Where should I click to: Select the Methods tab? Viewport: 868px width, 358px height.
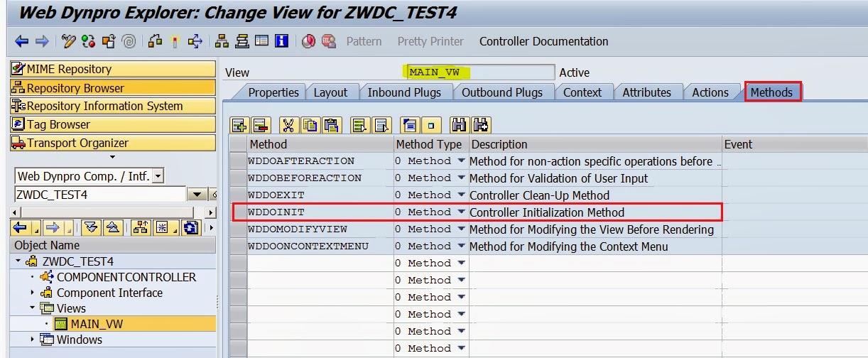772,92
